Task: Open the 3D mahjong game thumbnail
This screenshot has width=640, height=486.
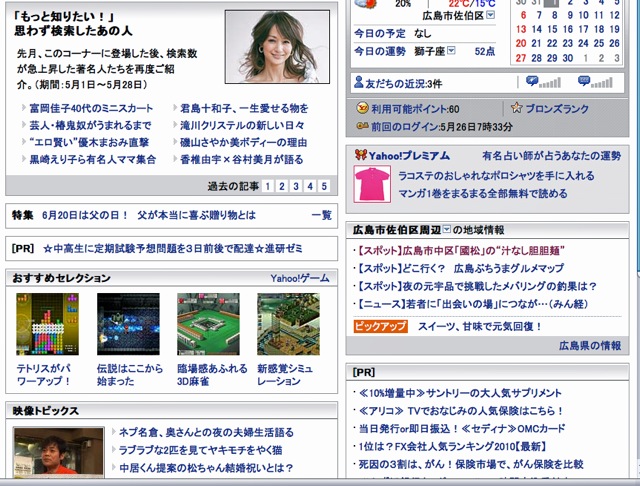Action: click(x=208, y=324)
